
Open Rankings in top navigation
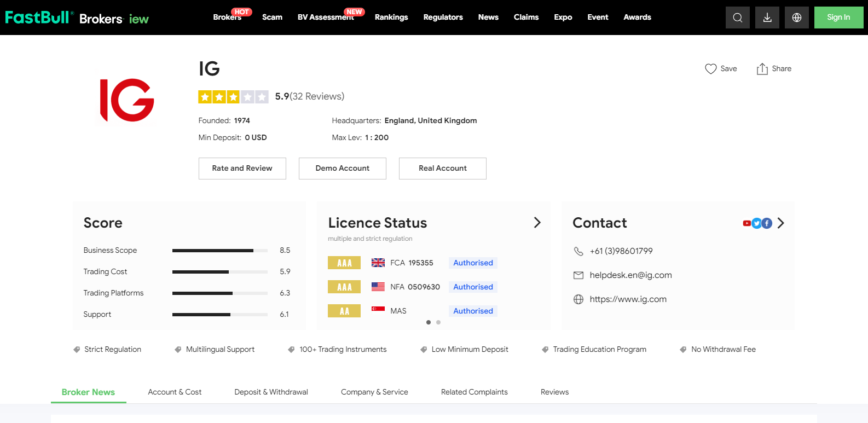click(391, 18)
